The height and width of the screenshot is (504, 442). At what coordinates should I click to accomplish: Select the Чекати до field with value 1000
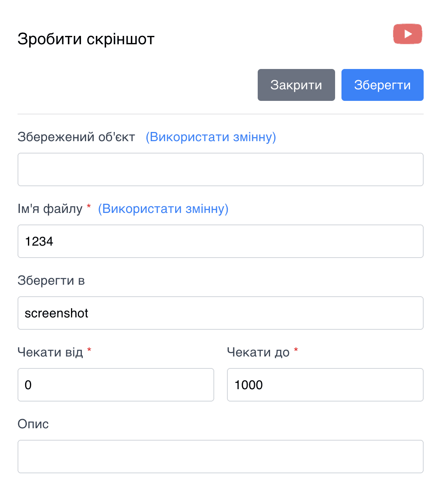pos(325,385)
